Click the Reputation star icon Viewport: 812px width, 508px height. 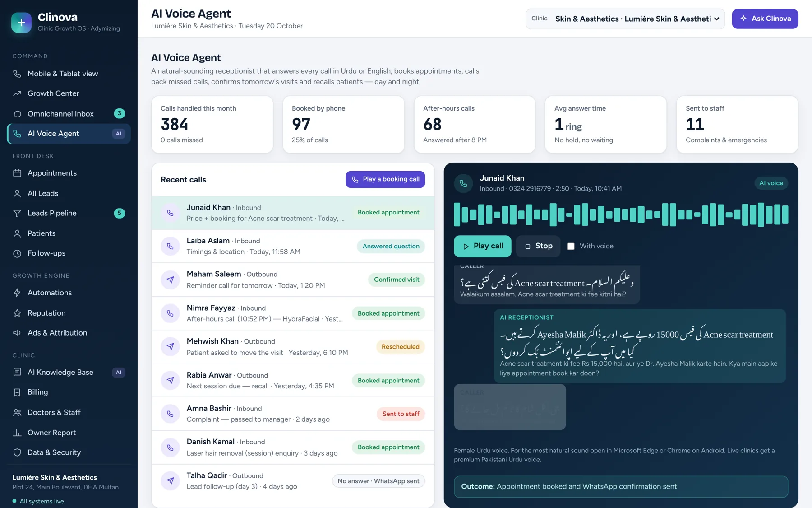pyautogui.click(x=17, y=313)
